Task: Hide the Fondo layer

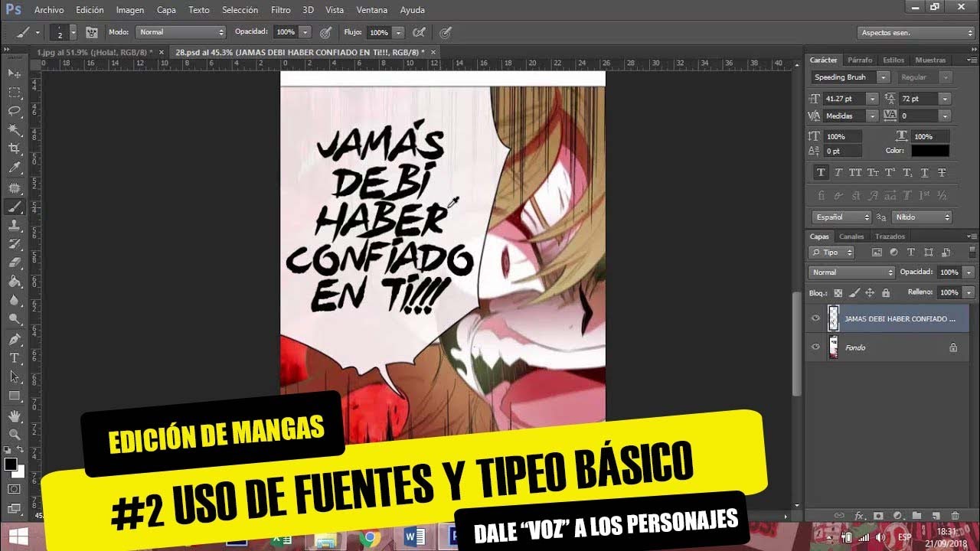Action: click(x=815, y=347)
